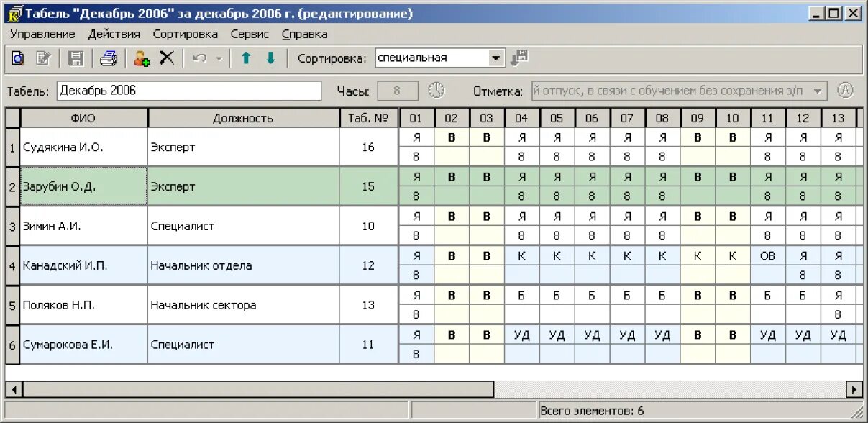
Task: Open the Сортировка menu
Action: click(x=185, y=34)
